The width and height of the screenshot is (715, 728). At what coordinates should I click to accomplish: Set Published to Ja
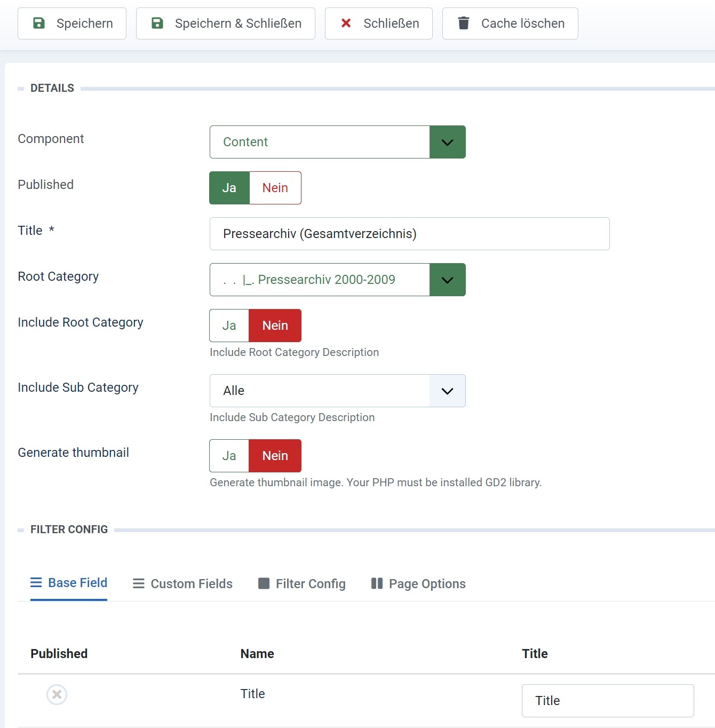point(229,188)
